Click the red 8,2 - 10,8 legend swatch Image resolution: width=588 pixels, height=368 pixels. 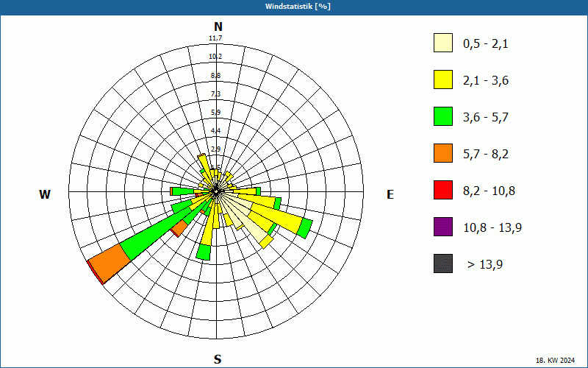tap(443, 190)
